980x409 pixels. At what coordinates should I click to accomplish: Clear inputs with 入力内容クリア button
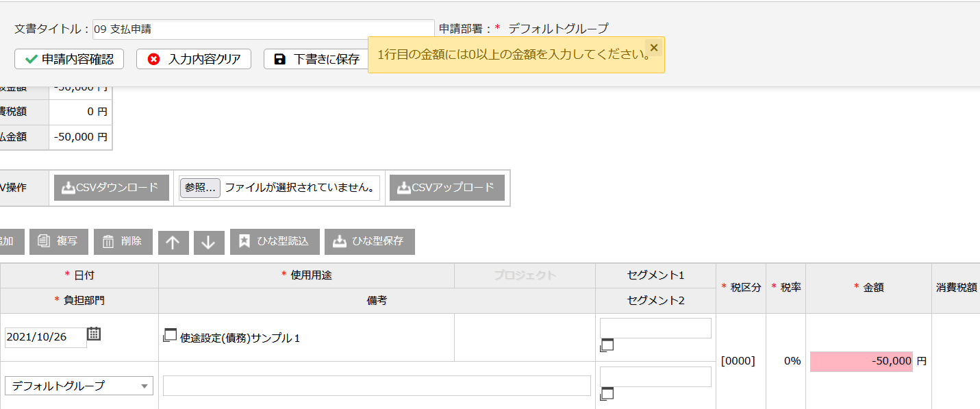[194, 59]
